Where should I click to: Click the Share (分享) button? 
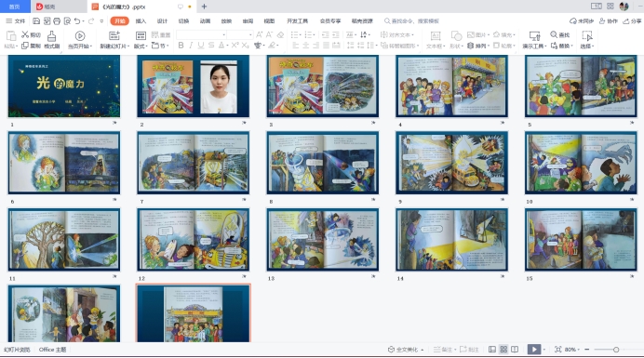pos(632,21)
